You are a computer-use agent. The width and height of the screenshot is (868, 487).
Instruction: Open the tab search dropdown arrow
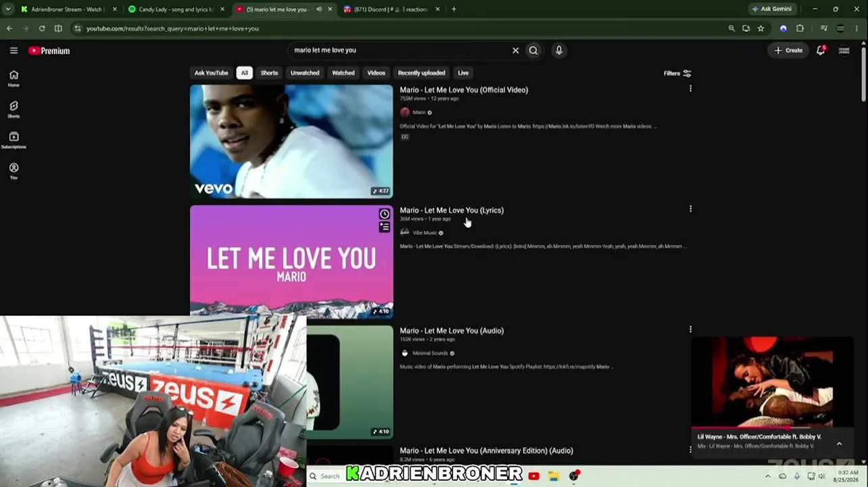[7, 9]
